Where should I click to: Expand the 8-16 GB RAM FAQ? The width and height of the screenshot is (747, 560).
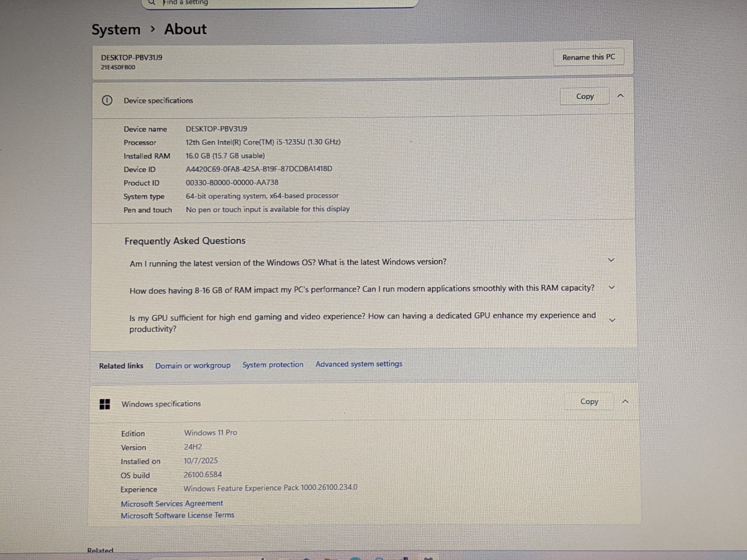pos(612,287)
